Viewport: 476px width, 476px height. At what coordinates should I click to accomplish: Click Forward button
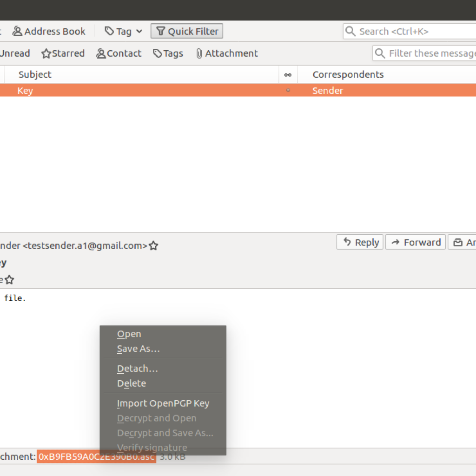pyautogui.click(x=416, y=242)
